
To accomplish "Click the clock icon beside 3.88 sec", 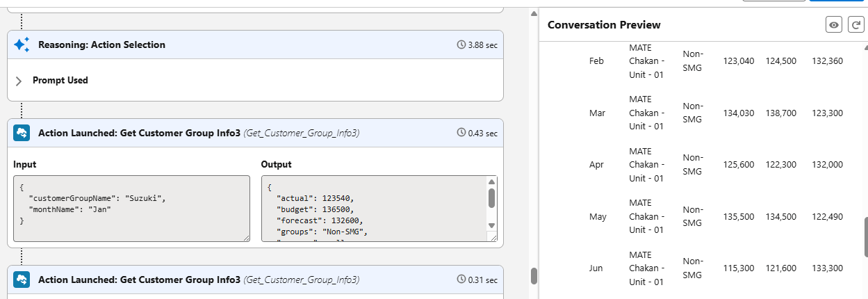I will click(x=460, y=45).
